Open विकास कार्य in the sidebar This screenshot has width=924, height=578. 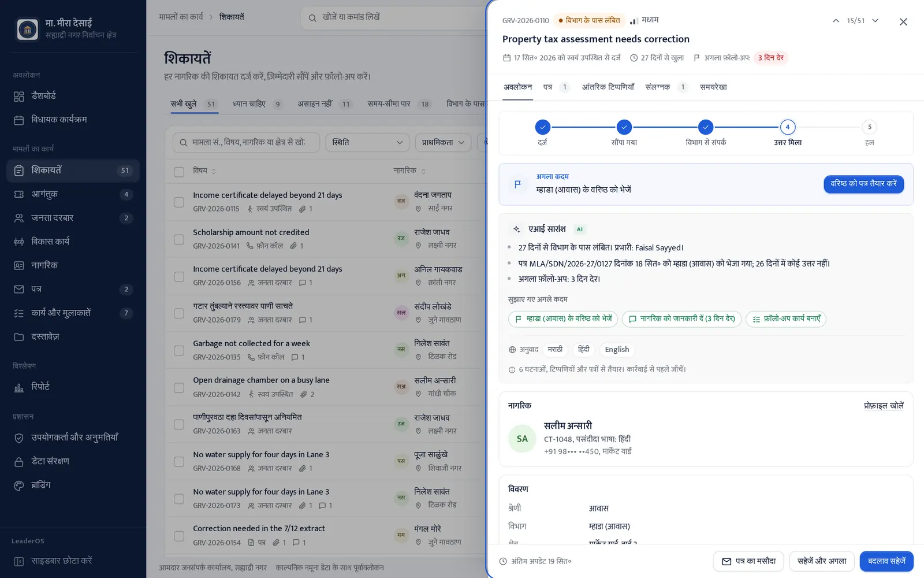click(73, 242)
